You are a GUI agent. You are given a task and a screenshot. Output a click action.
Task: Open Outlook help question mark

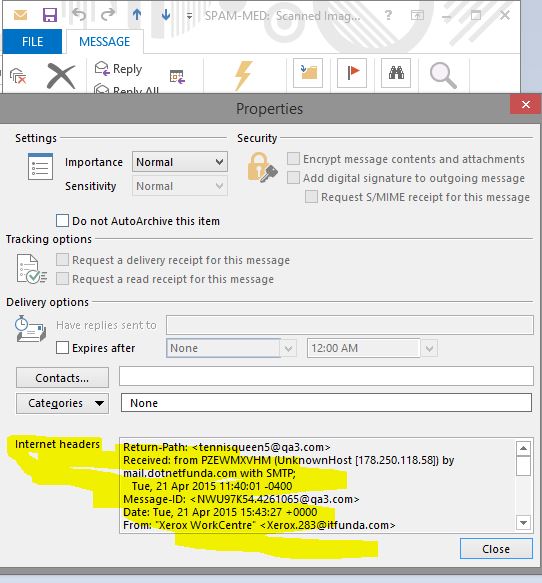pyautogui.click(x=388, y=15)
